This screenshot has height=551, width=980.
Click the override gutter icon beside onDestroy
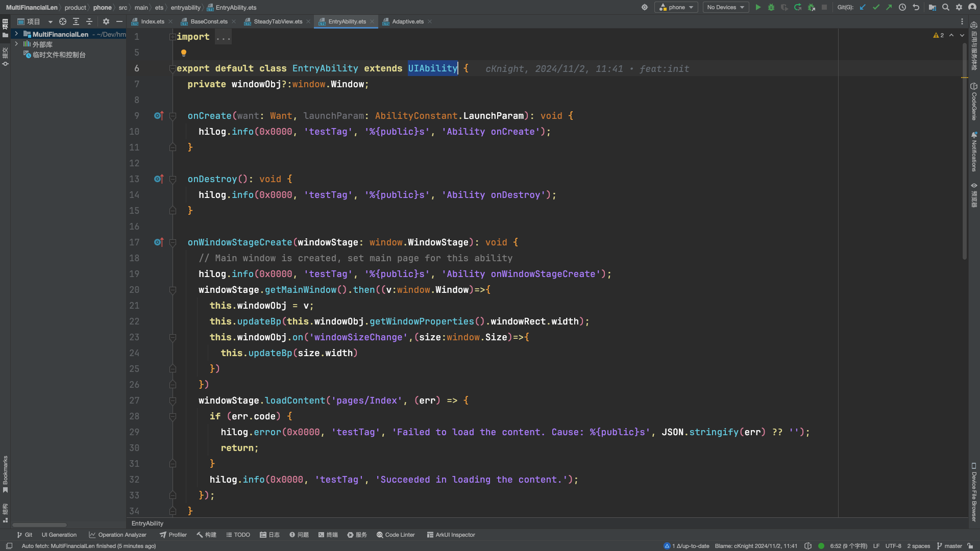coord(159,179)
